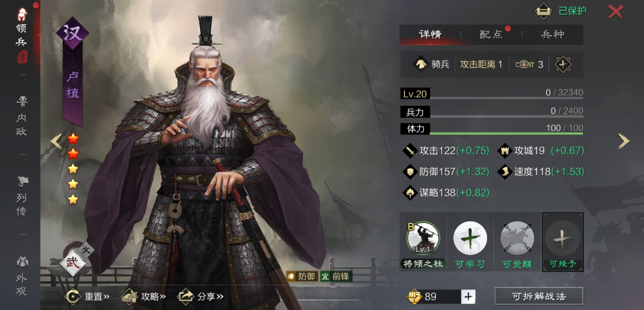
Task: Go to the previous general with left arrow
Action: click(56, 141)
